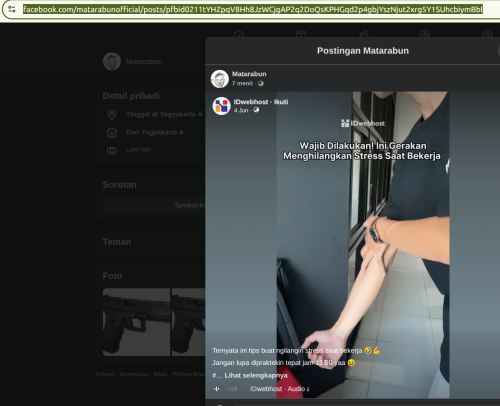Image resolution: width=500 pixels, height=406 pixels.
Task: Play the stress relief reel video
Action: [363, 245]
